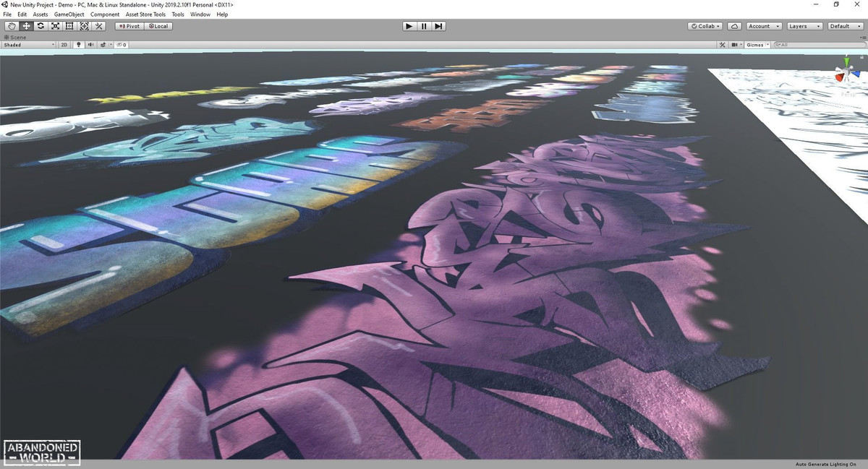This screenshot has height=469, width=868.
Task: Toggle scene lighting bulb
Action: (78, 45)
